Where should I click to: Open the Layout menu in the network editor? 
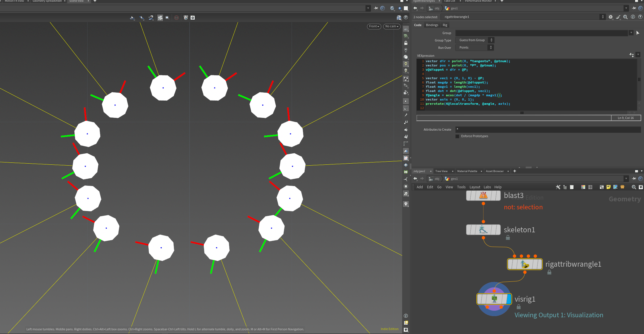pyautogui.click(x=475, y=187)
